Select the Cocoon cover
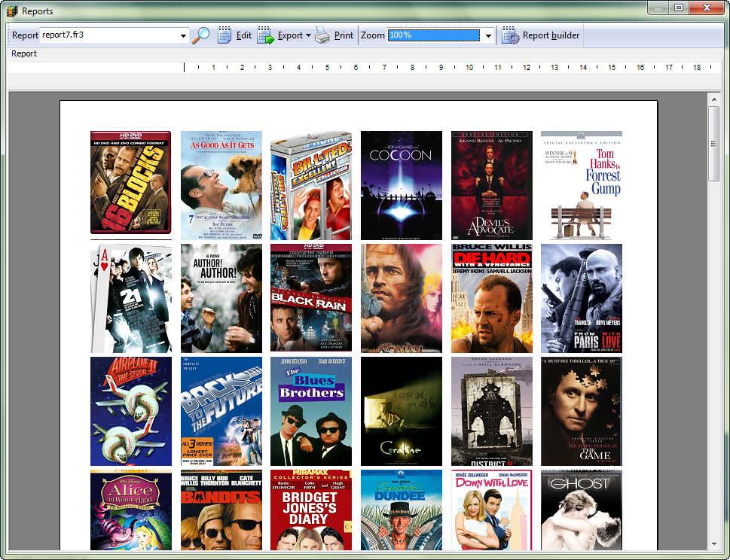The image size is (730, 560). (x=402, y=185)
